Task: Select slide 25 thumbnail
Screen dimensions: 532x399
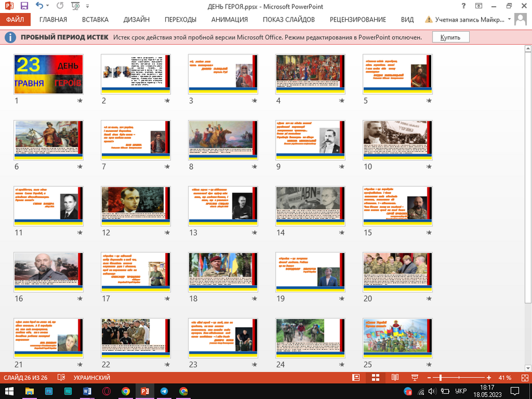Action: coord(397,338)
